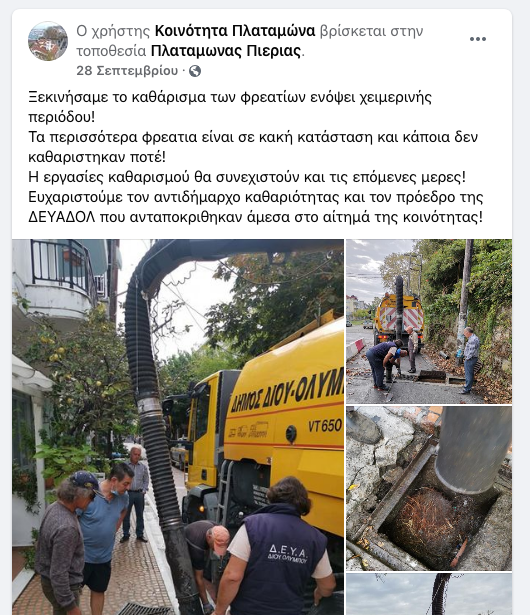Click the word ΔΕΥΑΔΟΛ in the post

62,217
